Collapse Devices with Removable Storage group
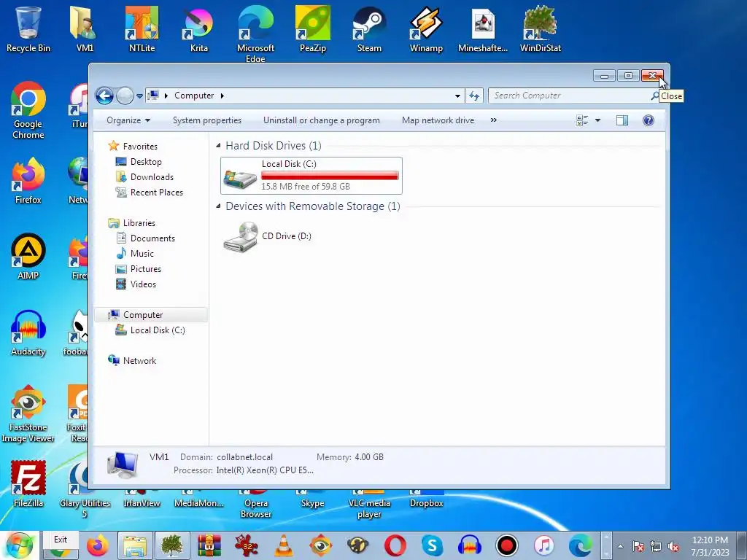747x560 pixels. (x=218, y=206)
